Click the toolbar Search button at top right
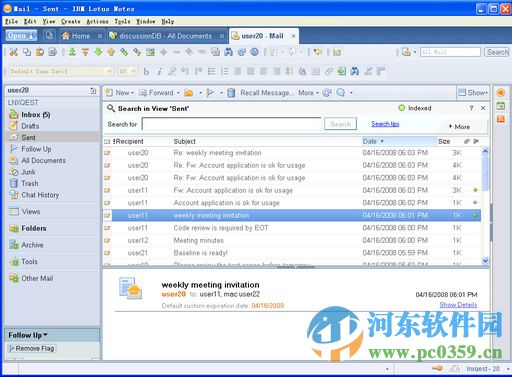This screenshot has width=512, height=377. pyautogui.click(x=497, y=52)
